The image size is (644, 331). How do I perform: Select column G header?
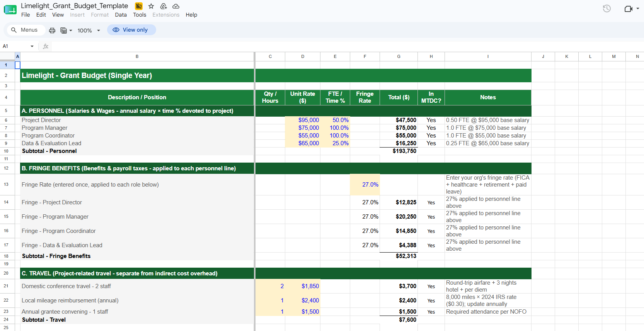click(399, 56)
